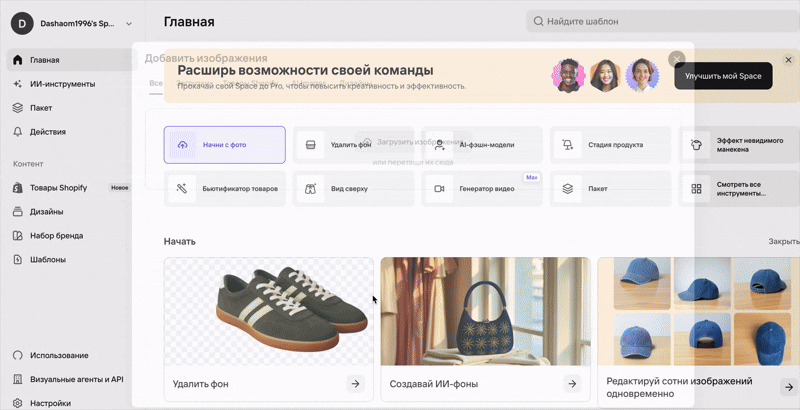The width and height of the screenshot is (800, 410).
Task: Open the Использование usage icon
Action: point(18,355)
